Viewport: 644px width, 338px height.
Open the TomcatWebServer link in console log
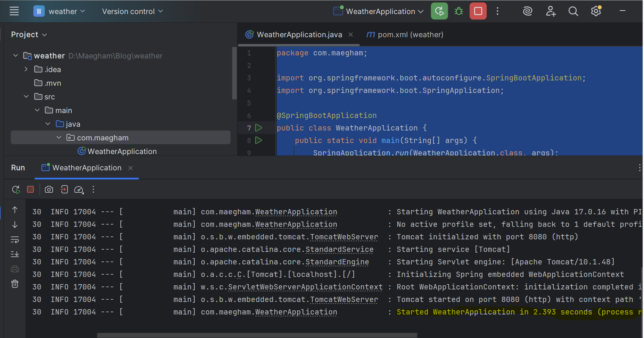pos(344,237)
